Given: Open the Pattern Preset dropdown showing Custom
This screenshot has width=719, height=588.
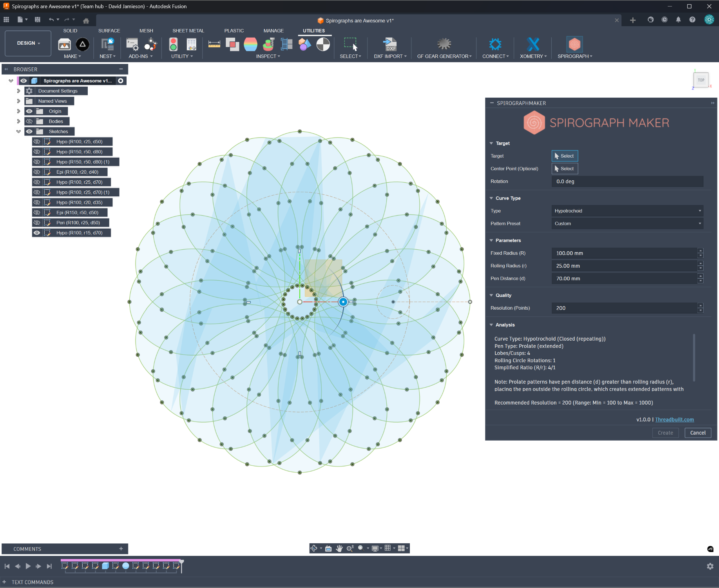Looking at the screenshot, I should pos(627,223).
